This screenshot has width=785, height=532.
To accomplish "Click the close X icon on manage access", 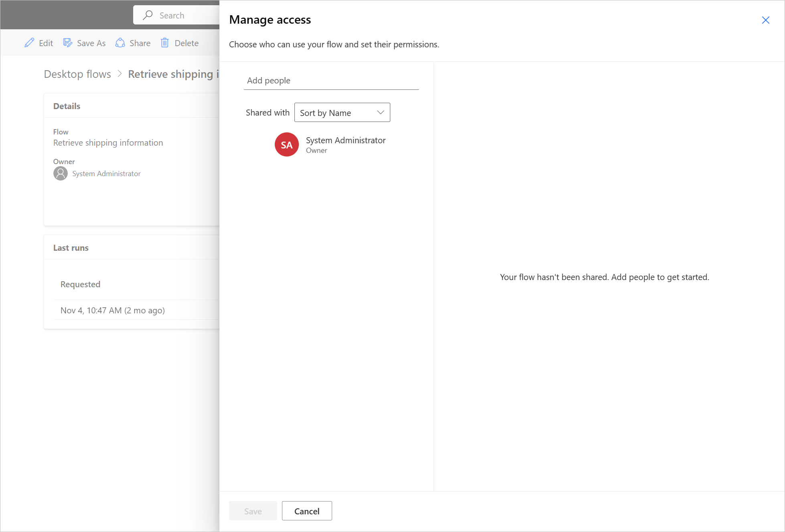I will tap(765, 20).
